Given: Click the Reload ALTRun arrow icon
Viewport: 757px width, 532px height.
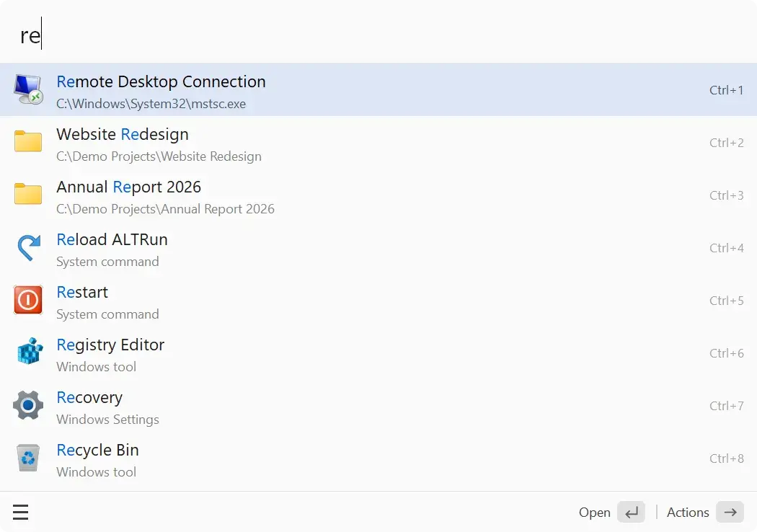Looking at the screenshot, I should [x=29, y=247].
